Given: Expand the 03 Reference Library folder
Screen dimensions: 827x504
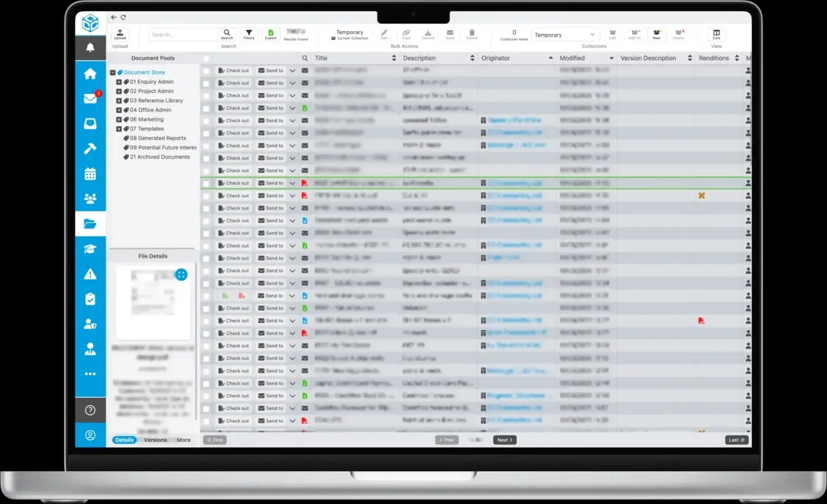Looking at the screenshot, I should (119, 101).
